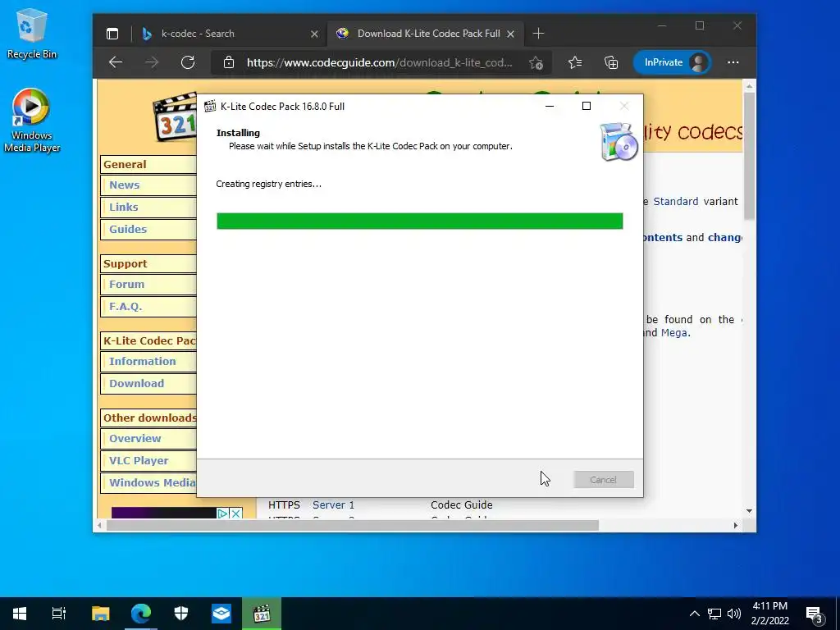This screenshot has width=840, height=630.
Task: Open the Download sidebar link
Action: point(137,383)
